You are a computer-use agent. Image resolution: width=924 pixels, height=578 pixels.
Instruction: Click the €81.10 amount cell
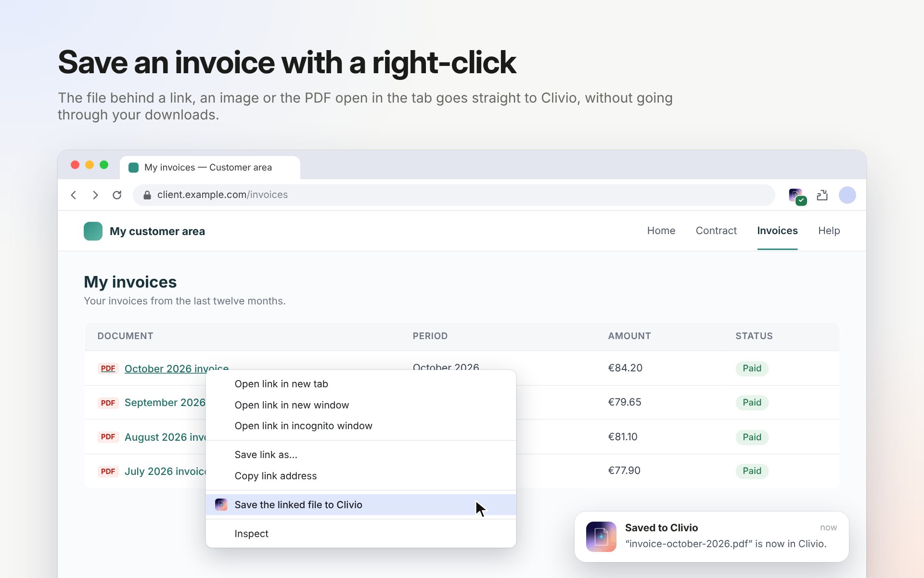coord(623,437)
